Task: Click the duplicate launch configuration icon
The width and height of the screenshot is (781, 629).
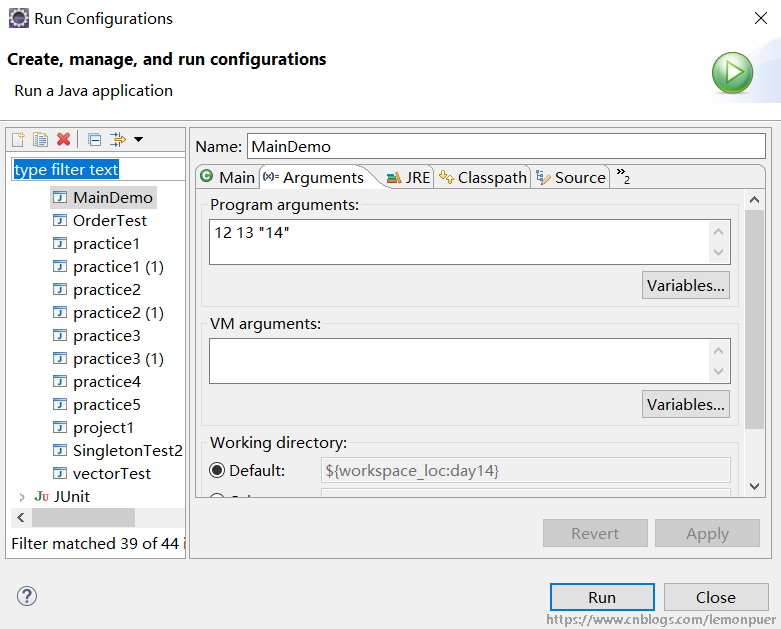Action: 40,139
